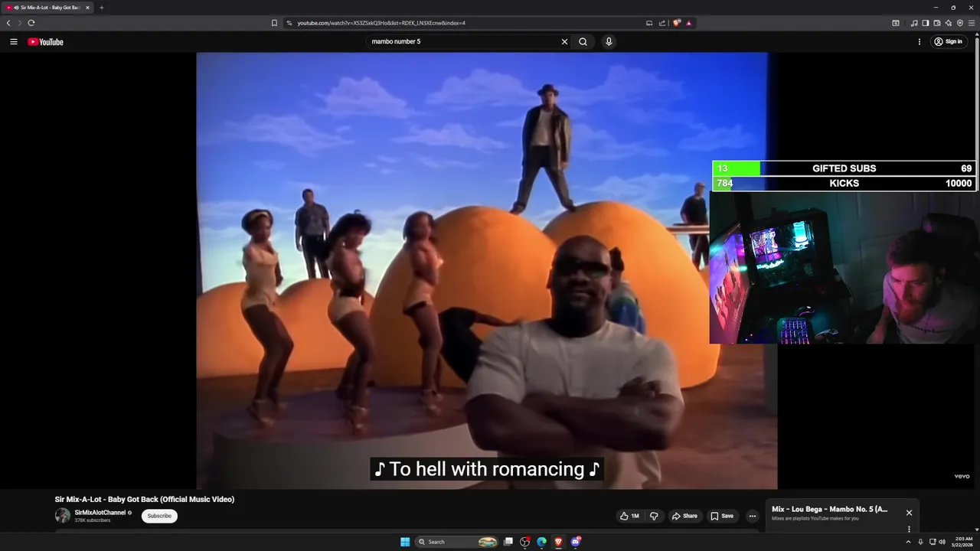This screenshot has height=551, width=980.
Task: Open Brave Rewards triangle icon
Action: point(689,23)
